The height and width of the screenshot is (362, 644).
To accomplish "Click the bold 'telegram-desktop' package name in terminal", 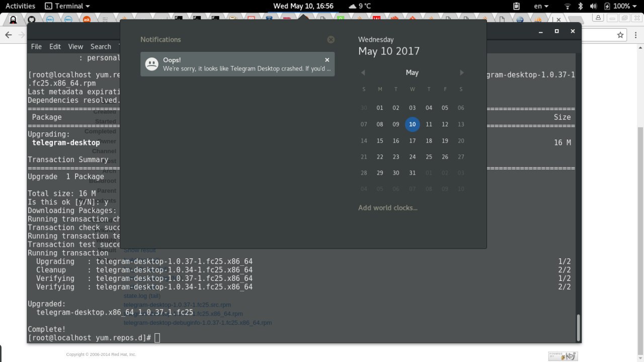I will (x=66, y=142).
